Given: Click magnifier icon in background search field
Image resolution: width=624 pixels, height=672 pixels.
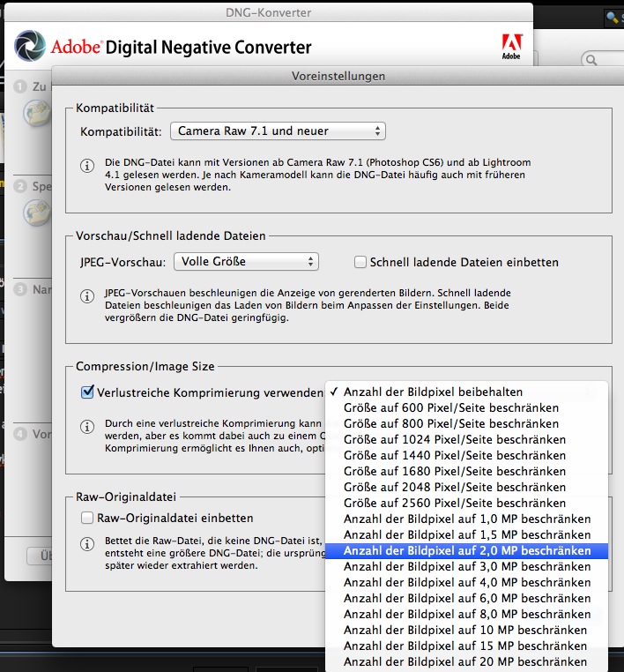Looking at the screenshot, I should tap(591, 60).
